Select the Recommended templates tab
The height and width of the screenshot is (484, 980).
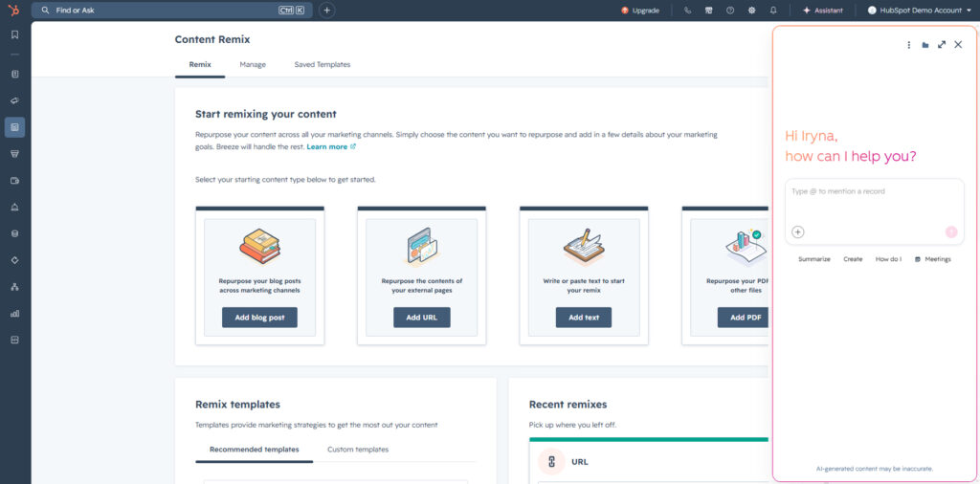pos(255,449)
